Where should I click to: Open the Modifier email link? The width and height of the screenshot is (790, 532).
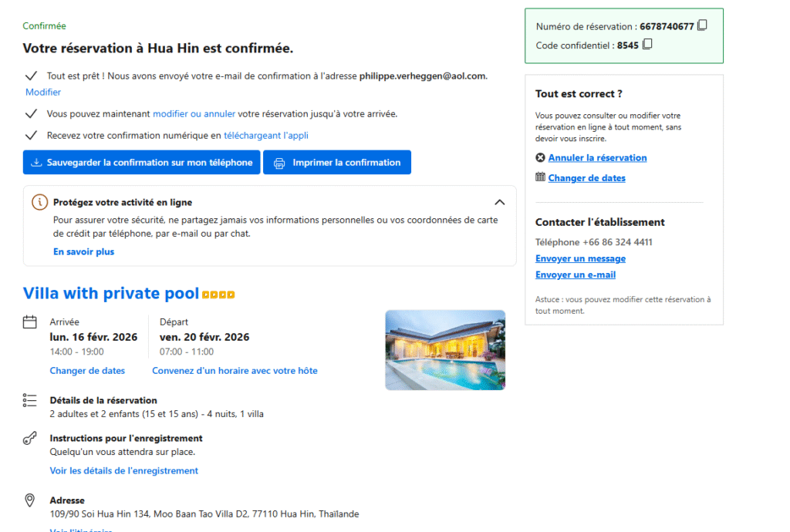click(x=43, y=93)
